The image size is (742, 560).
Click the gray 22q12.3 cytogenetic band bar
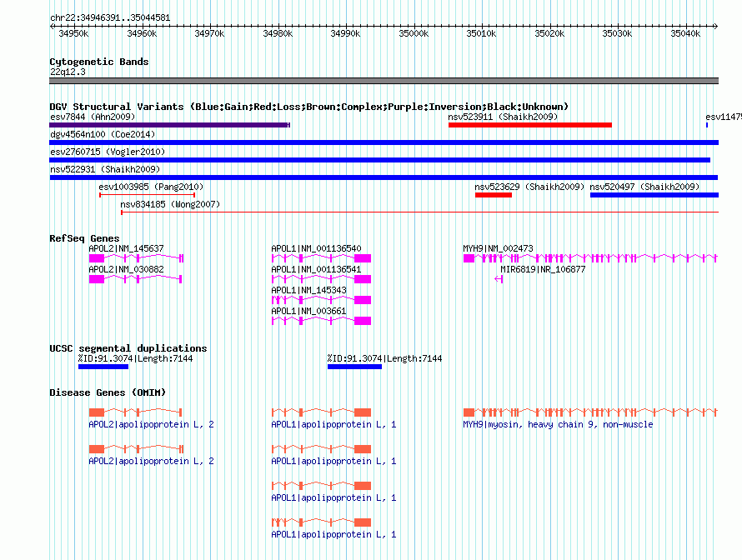point(384,81)
